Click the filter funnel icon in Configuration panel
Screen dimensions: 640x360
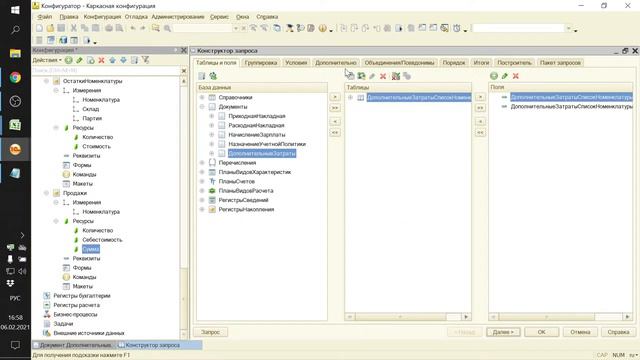pyautogui.click(x=145, y=60)
